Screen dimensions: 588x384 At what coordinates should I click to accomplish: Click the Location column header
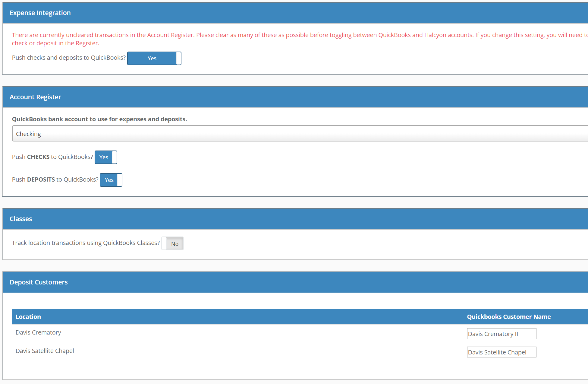tap(28, 317)
